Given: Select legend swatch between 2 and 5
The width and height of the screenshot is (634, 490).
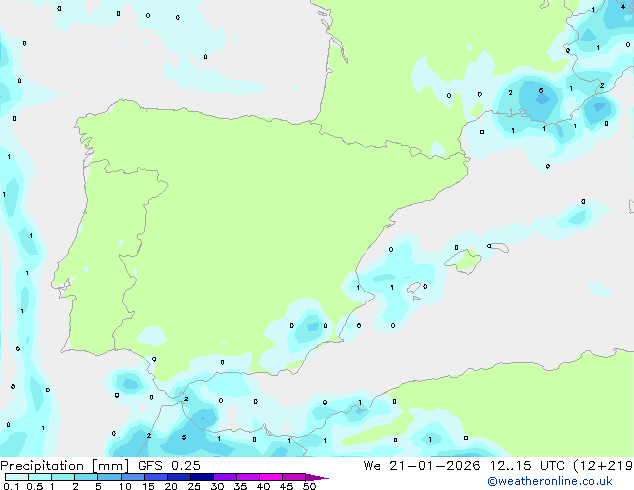Looking at the screenshot, I should click(86, 477).
